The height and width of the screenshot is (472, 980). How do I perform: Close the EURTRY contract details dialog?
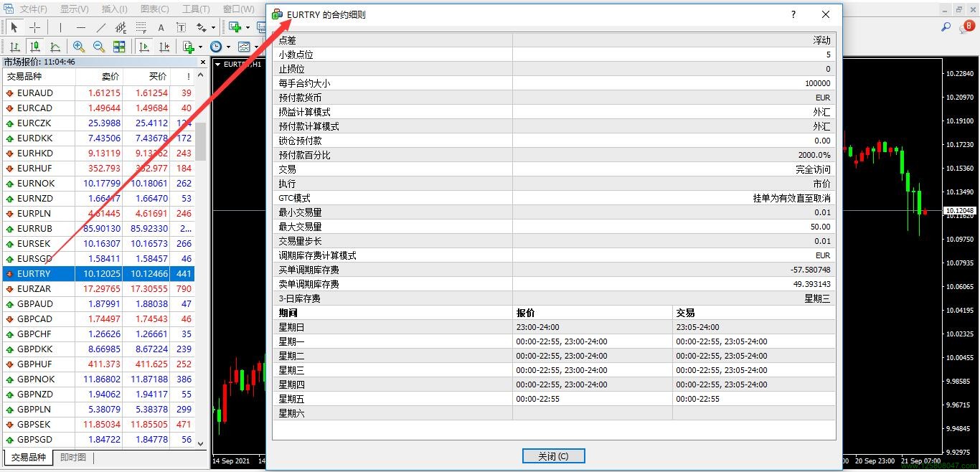pyautogui.click(x=826, y=14)
